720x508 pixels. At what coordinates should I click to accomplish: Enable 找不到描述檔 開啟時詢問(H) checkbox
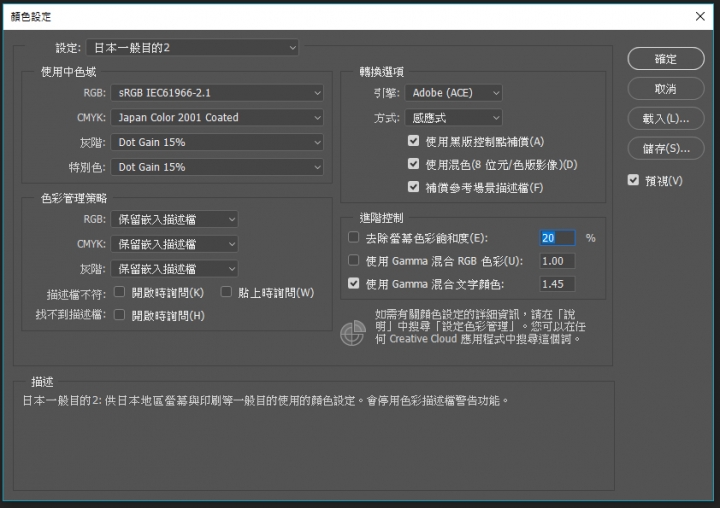click(119, 315)
